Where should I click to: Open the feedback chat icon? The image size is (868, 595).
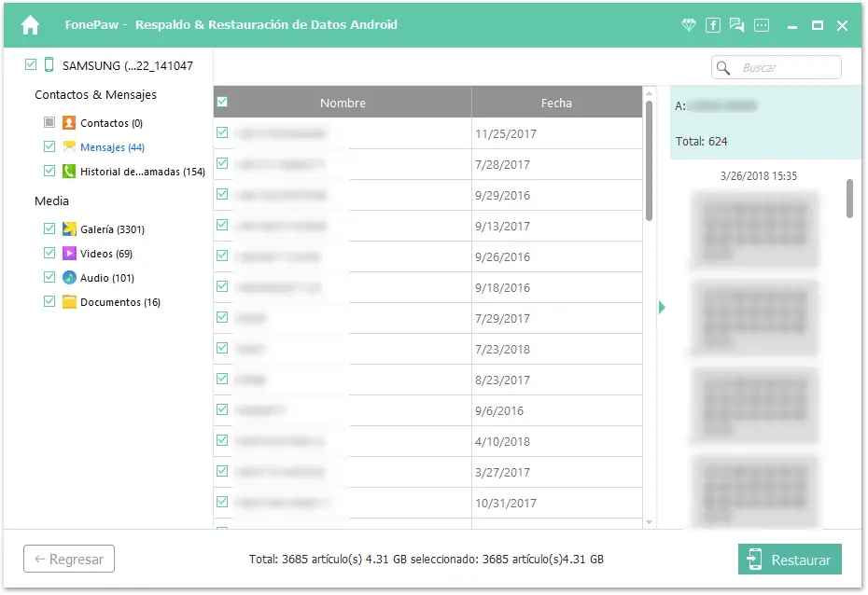pyautogui.click(x=736, y=25)
